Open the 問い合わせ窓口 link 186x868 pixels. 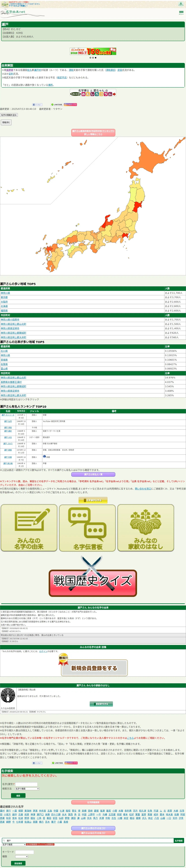tap(143, 489)
